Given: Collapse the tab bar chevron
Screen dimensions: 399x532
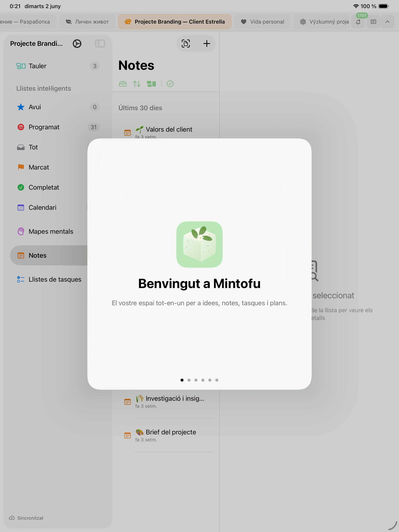Looking at the screenshot, I should tap(387, 22).
